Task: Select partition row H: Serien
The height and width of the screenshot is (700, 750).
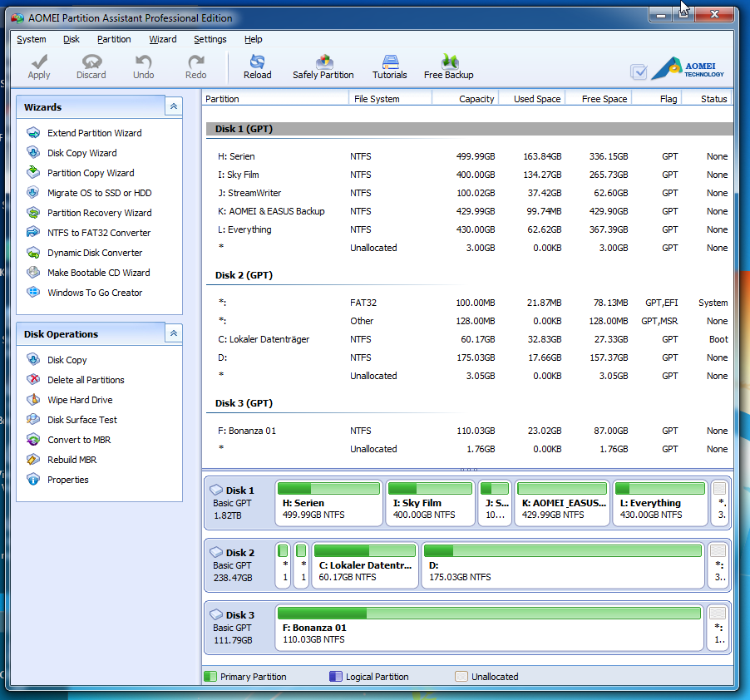Action: 469,156
